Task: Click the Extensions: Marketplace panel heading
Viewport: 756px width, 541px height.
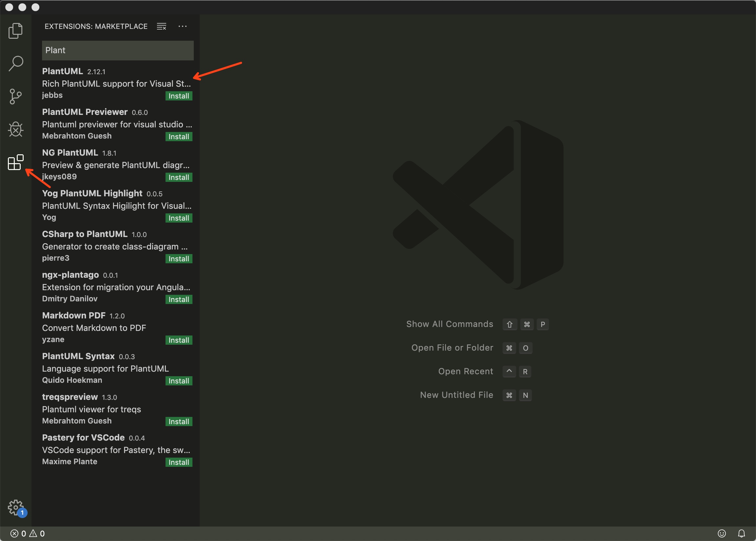Action: tap(96, 26)
